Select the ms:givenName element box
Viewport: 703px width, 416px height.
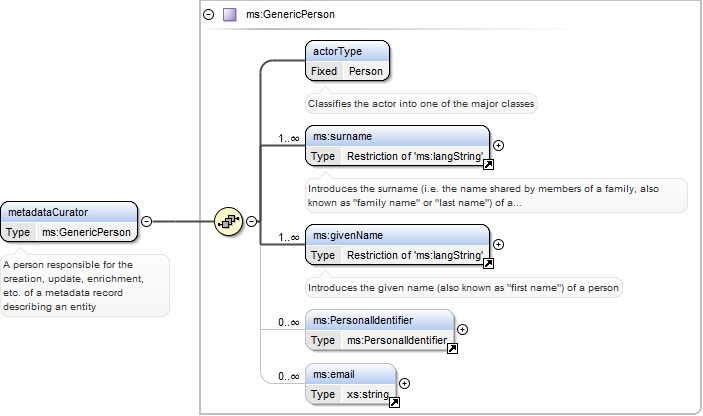pyautogui.click(x=398, y=245)
